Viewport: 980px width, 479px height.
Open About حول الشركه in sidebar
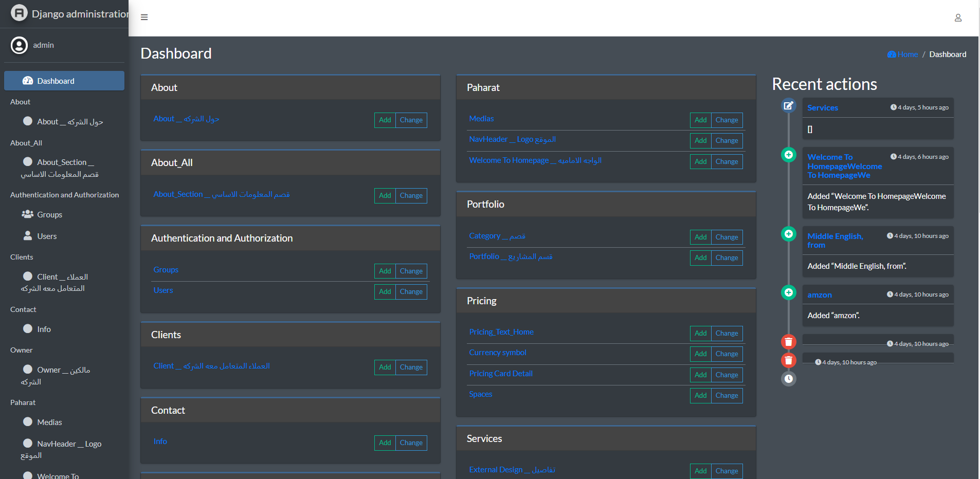point(64,122)
